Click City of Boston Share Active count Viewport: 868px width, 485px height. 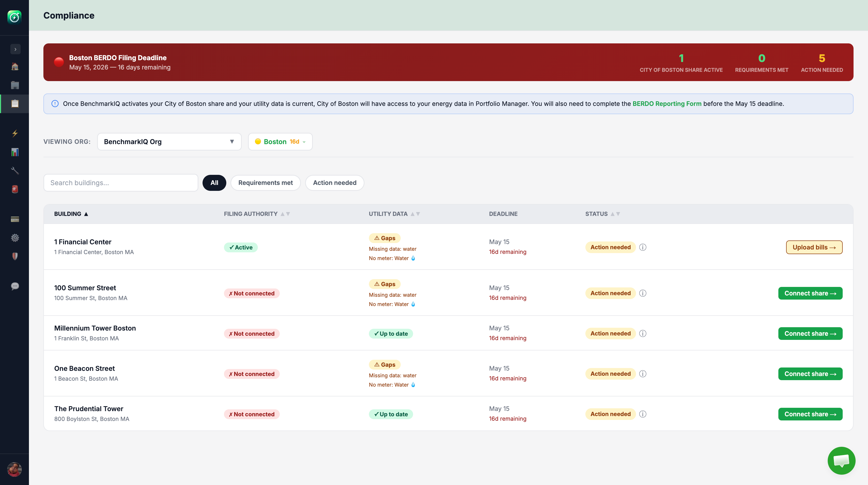point(681,58)
